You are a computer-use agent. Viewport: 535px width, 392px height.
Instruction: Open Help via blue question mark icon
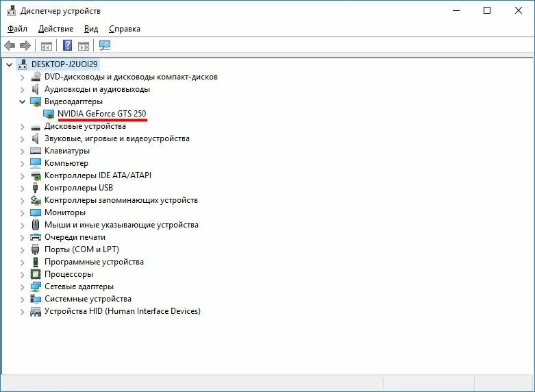(x=68, y=45)
